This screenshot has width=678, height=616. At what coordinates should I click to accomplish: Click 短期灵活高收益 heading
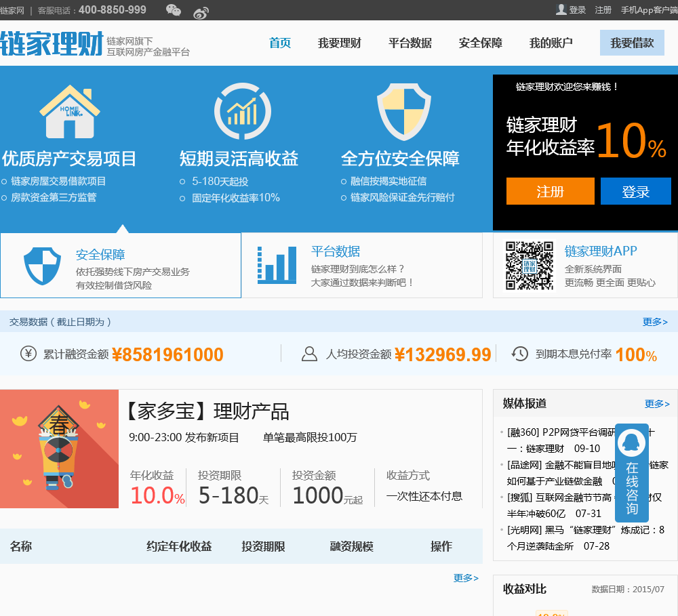pos(239,159)
